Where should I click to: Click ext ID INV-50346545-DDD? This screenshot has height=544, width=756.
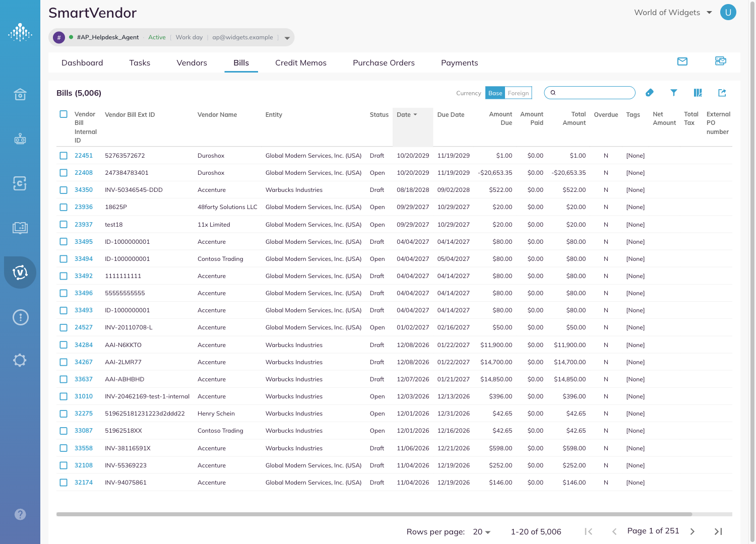coord(134,190)
